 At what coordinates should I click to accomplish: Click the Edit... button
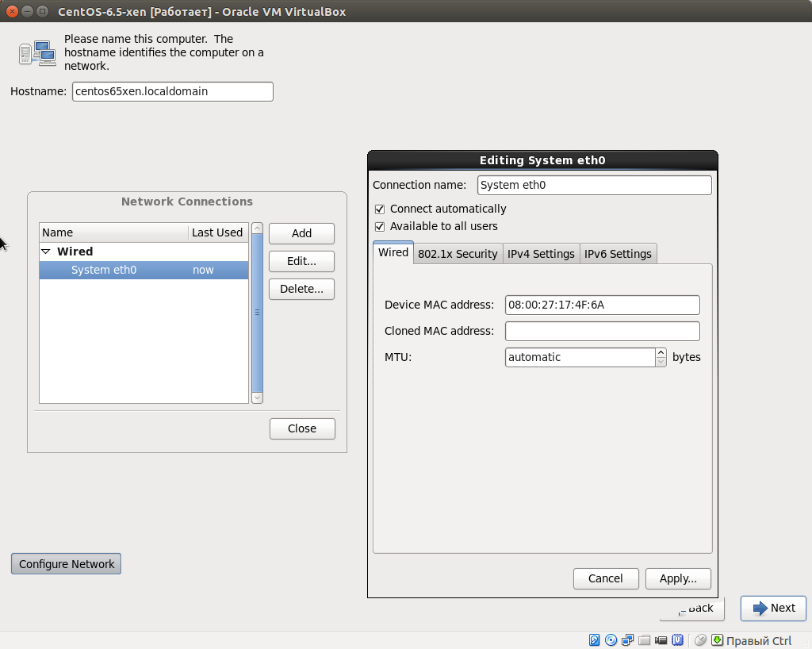(x=301, y=262)
